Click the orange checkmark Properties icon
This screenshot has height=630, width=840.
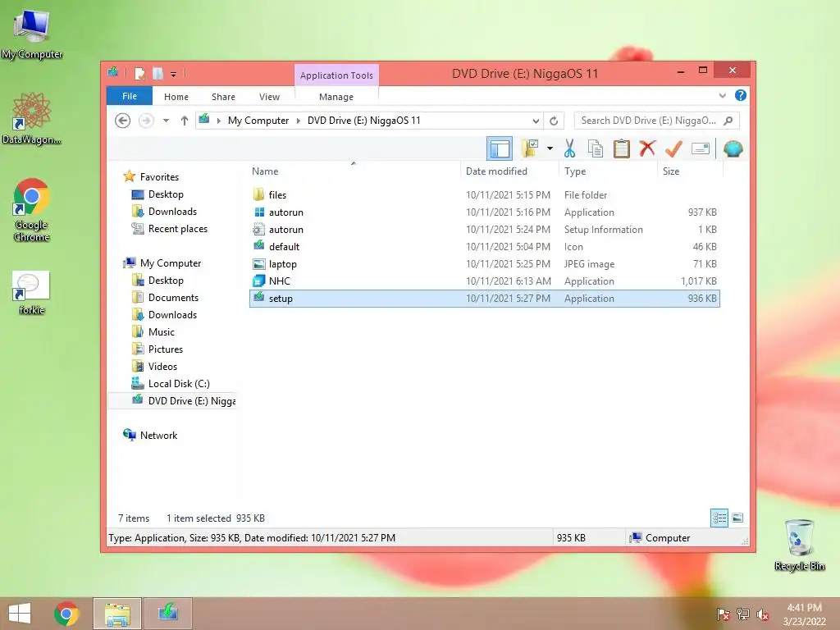click(673, 148)
